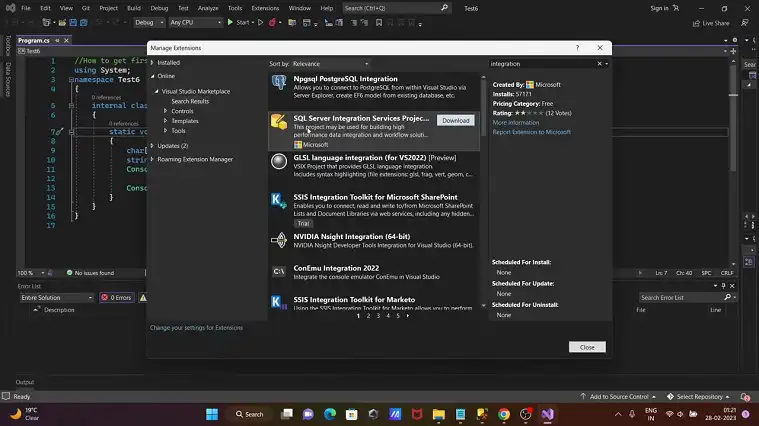Close the Manage Extensions dialog with Close button
759x426 pixels.
tap(587, 347)
